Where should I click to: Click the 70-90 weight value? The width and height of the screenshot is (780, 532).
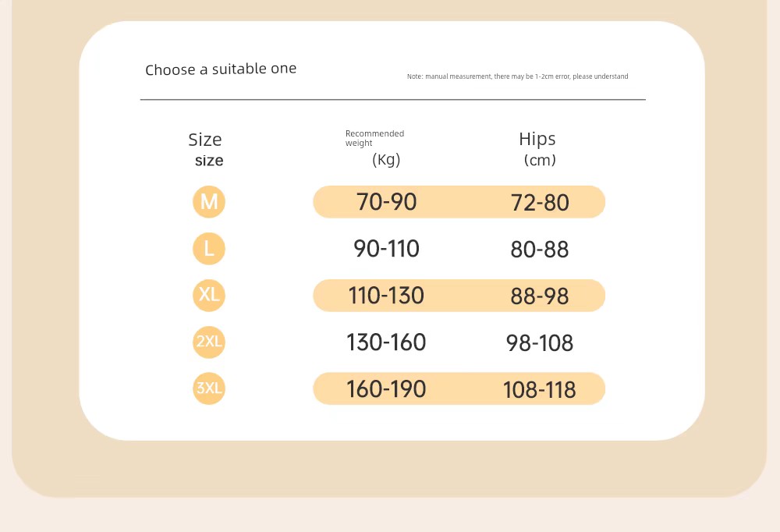(387, 202)
